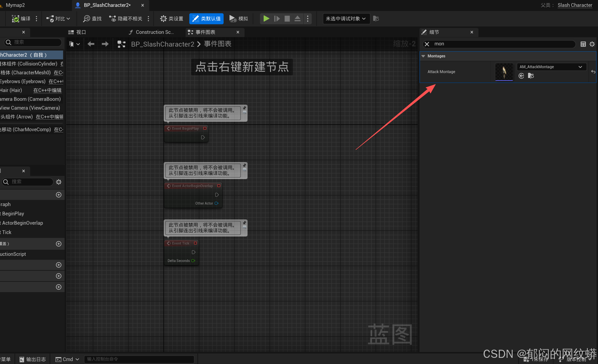Viewport: 598px width, 364px height.
Task: Open the debug object selector dropdown
Action: click(x=346, y=19)
